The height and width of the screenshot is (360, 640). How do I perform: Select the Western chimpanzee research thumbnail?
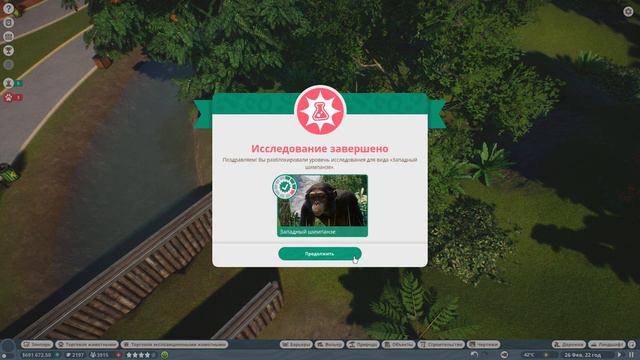tap(322, 205)
